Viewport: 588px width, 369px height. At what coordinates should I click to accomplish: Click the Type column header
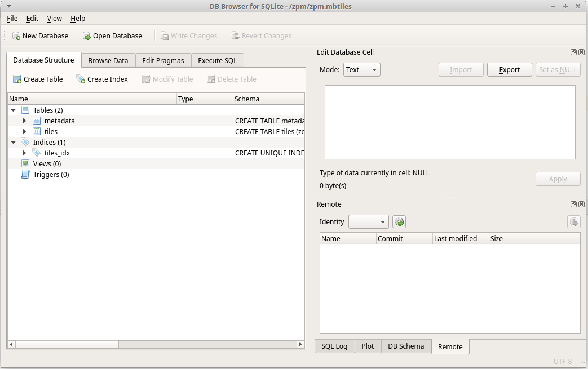pyautogui.click(x=205, y=99)
